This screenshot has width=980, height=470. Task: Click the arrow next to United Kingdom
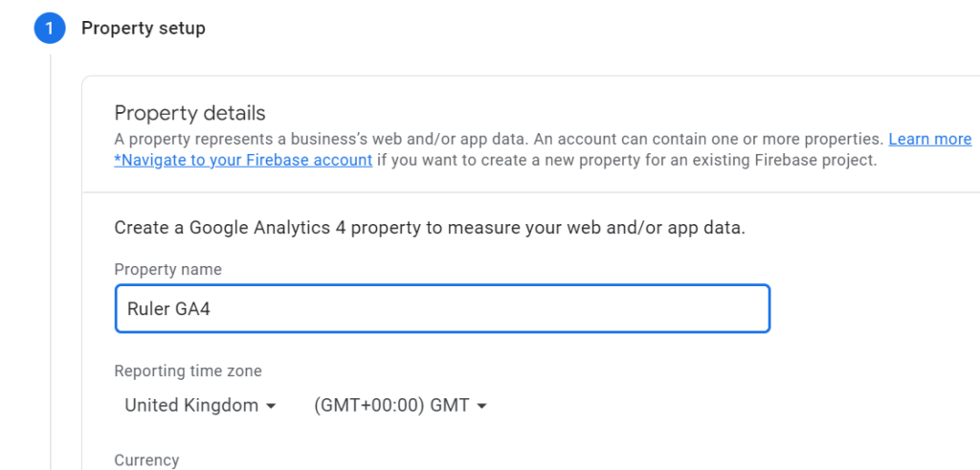(271, 406)
